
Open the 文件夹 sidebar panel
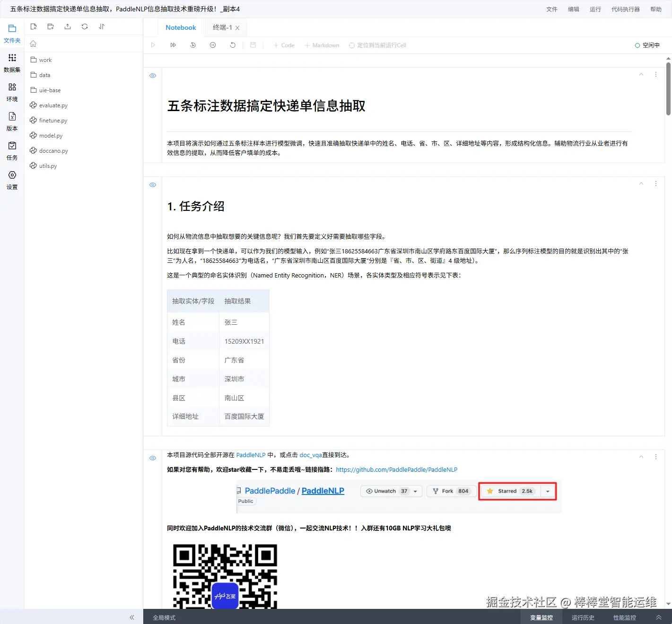(12, 34)
